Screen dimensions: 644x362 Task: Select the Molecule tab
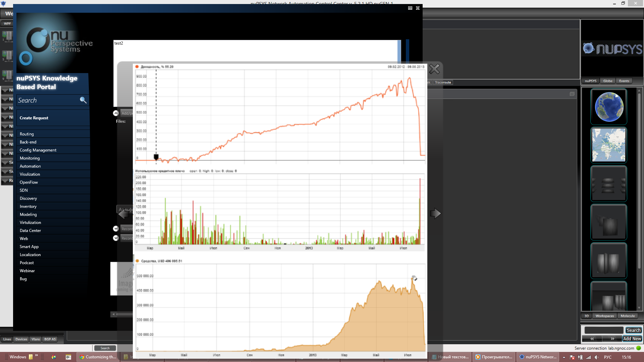[627, 316]
